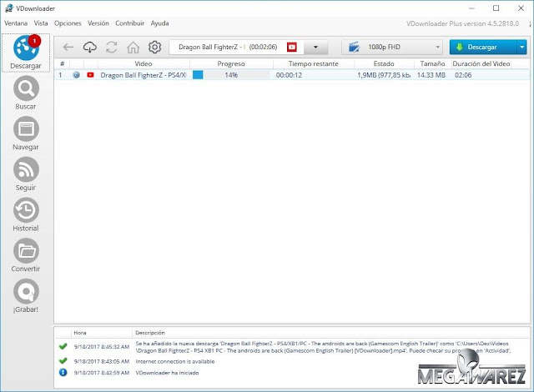Select the Dragon Ball FighterZ - PS4 download row title

144,75
